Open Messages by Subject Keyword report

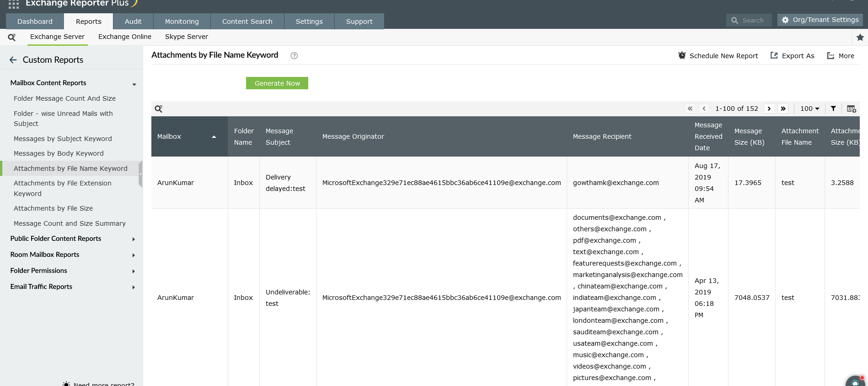tap(63, 139)
